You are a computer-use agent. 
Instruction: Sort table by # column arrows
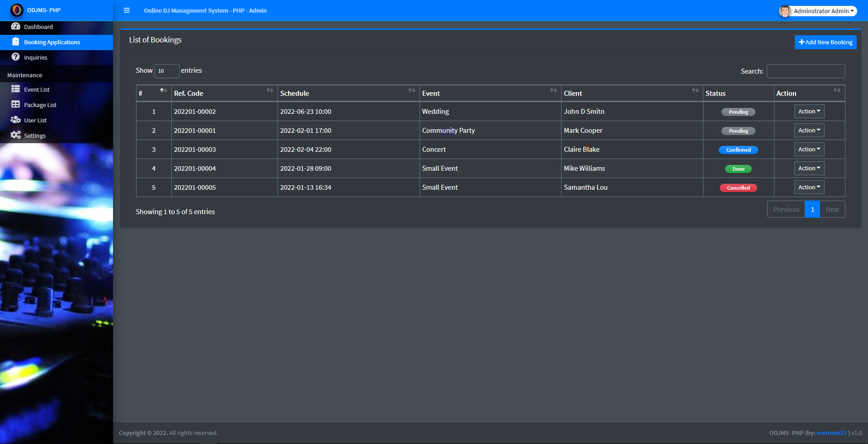(x=163, y=90)
